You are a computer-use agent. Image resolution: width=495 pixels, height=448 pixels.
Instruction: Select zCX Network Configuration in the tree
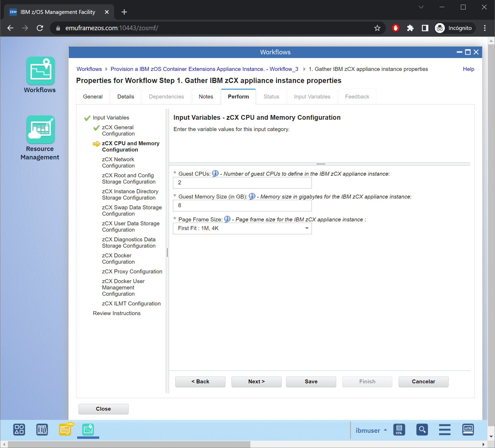click(x=118, y=163)
